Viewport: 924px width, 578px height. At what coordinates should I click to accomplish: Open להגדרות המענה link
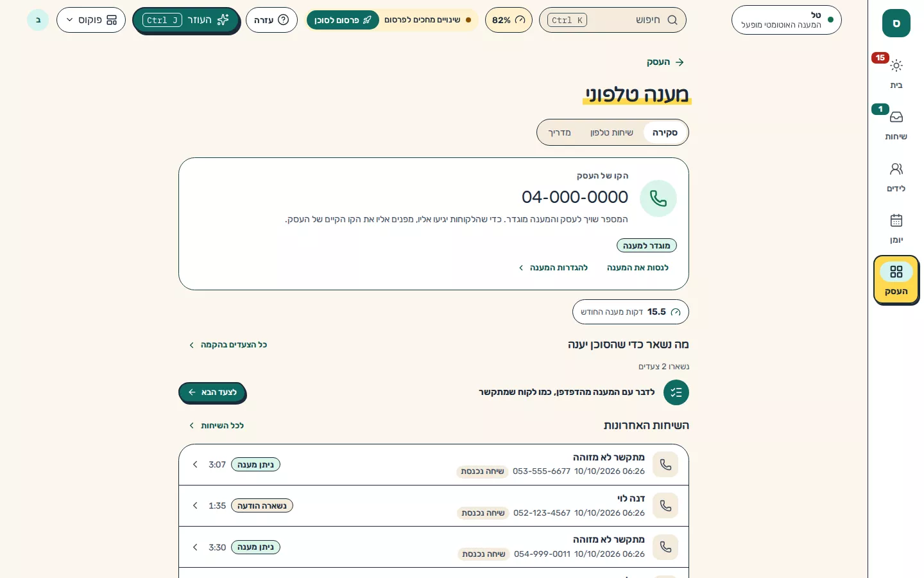click(553, 268)
